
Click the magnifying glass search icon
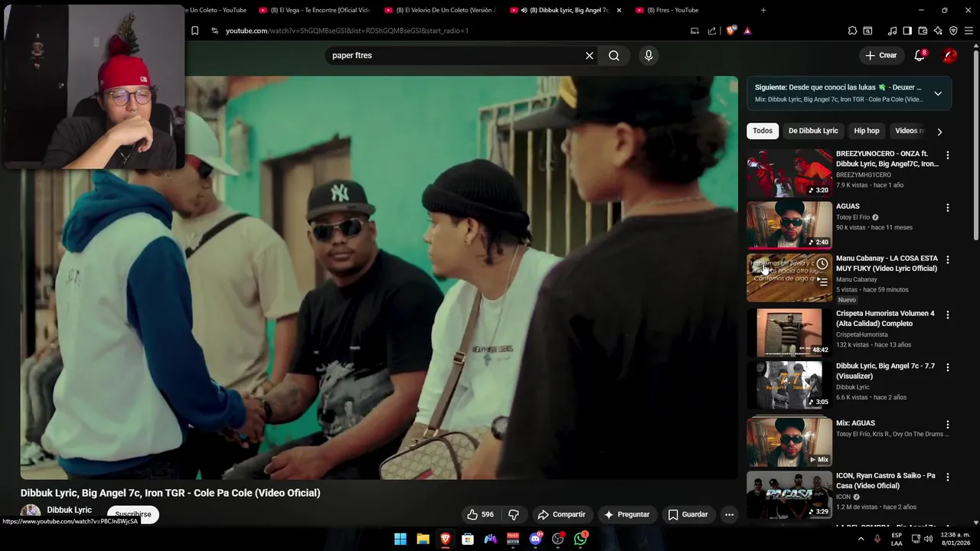click(614, 55)
